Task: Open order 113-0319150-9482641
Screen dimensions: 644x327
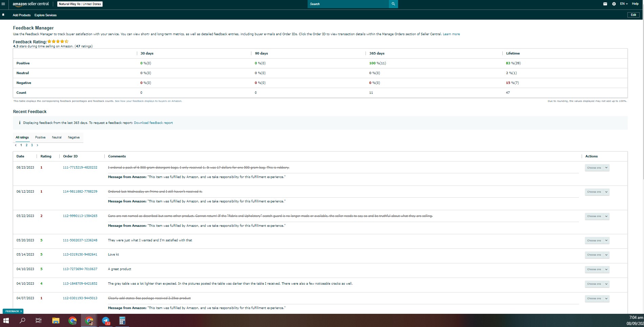Action: pyautogui.click(x=80, y=255)
